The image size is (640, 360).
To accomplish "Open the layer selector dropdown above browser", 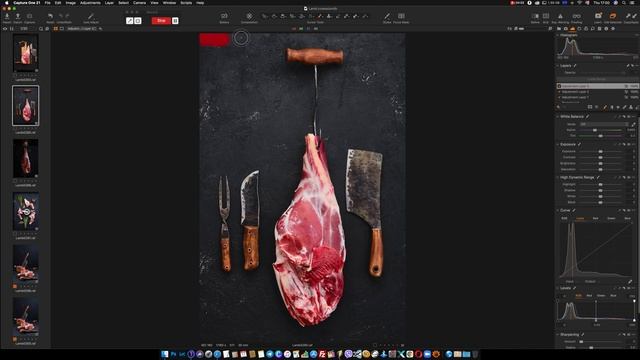I will pos(82,29).
